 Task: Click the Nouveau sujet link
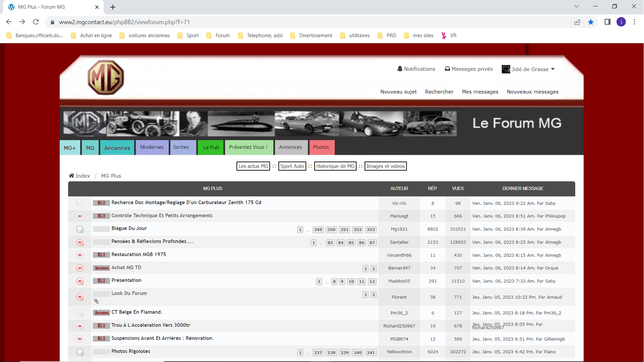pyautogui.click(x=398, y=92)
